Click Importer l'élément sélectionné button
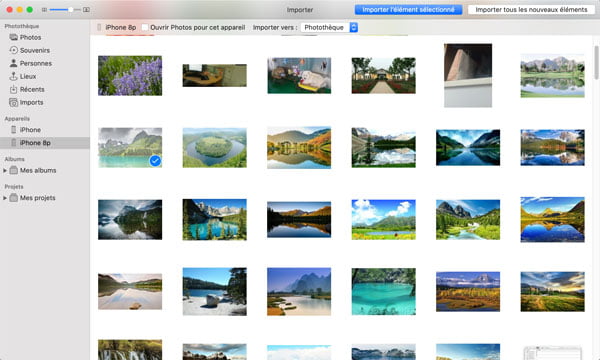 point(408,10)
